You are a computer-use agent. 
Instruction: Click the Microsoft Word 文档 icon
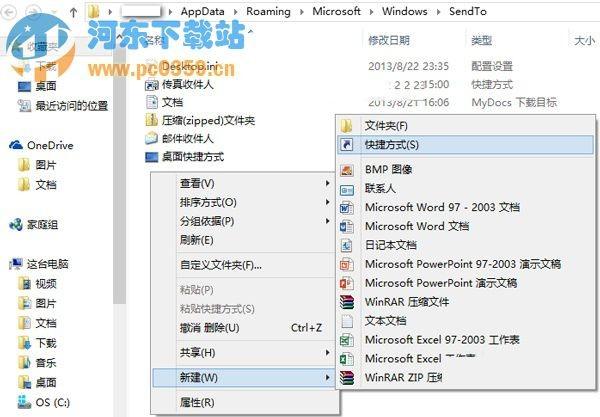pos(347,226)
